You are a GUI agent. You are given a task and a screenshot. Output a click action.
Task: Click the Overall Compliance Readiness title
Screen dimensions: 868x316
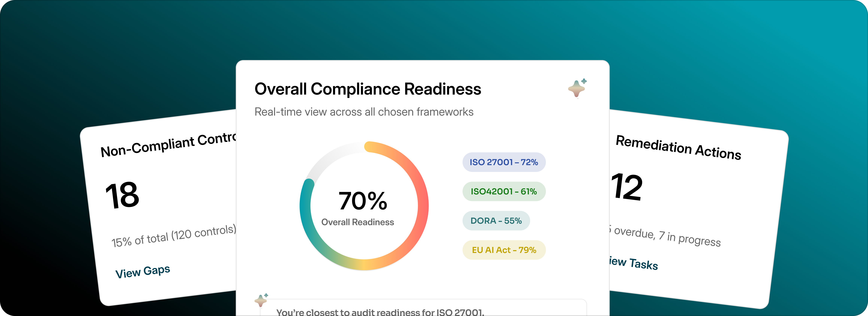coord(368,89)
